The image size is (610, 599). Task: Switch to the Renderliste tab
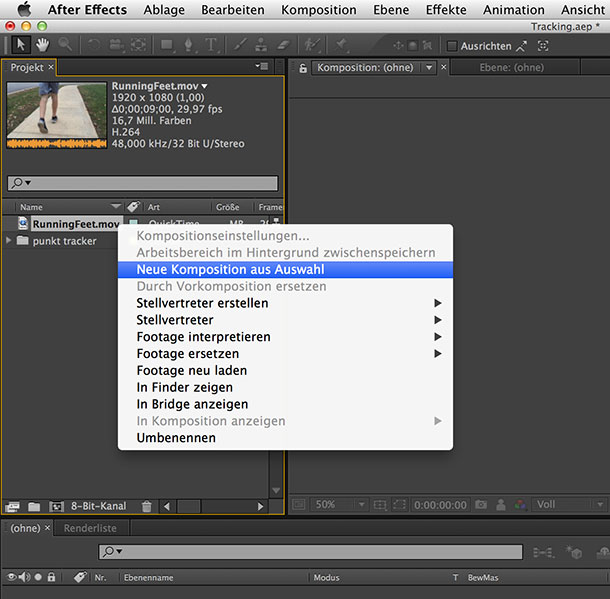pos(90,528)
